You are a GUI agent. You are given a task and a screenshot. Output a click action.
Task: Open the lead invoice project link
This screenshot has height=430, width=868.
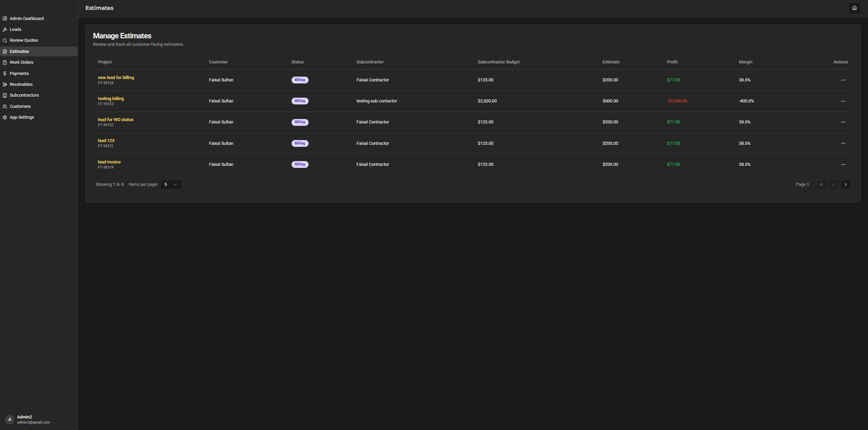109,162
